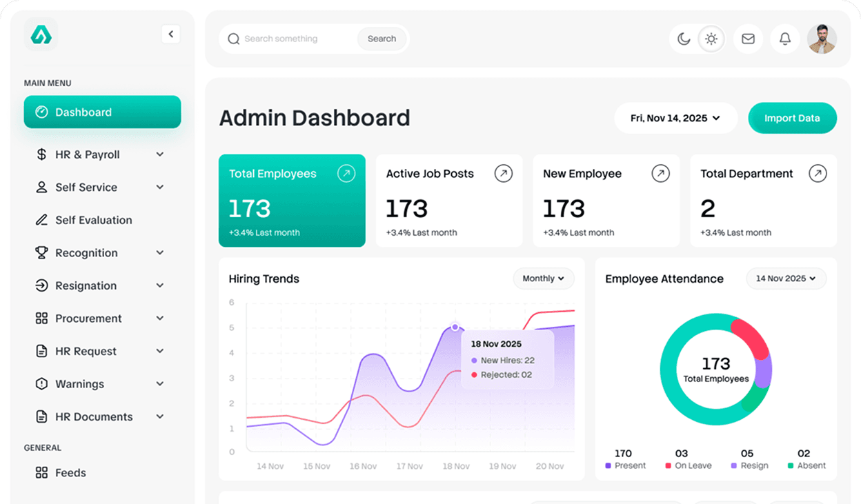
Task: Click the Total Employees card arrow icon
Action: tap(346, 174)
